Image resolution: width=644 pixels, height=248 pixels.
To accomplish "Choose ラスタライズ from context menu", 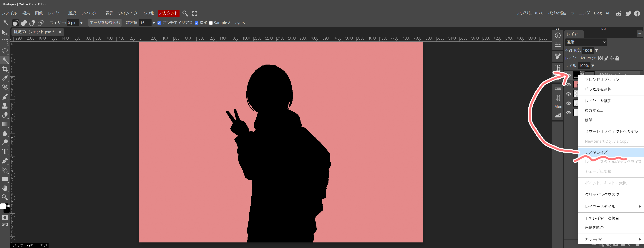I will [596, 152].
